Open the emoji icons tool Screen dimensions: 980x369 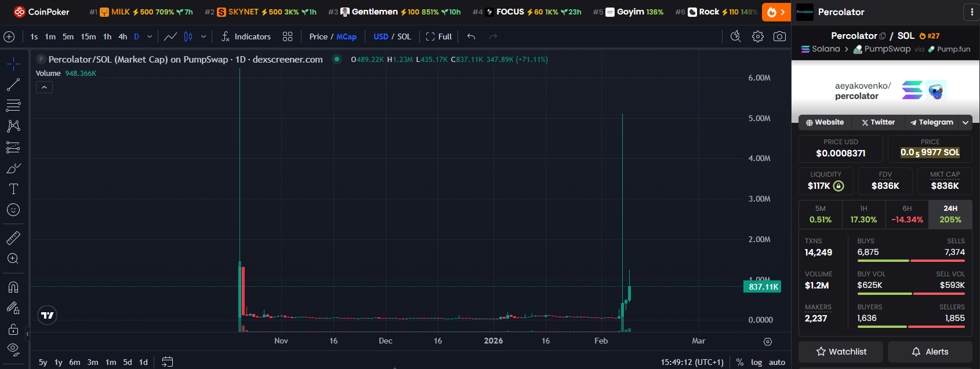point(13,210)
